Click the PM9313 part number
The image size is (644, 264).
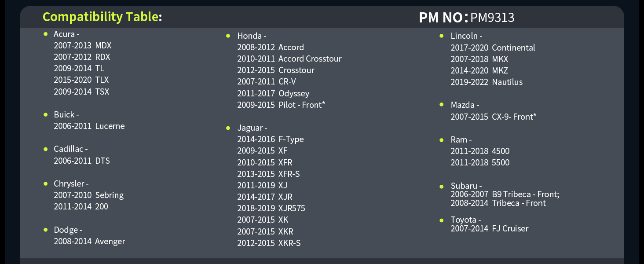(x=492, y=18)
